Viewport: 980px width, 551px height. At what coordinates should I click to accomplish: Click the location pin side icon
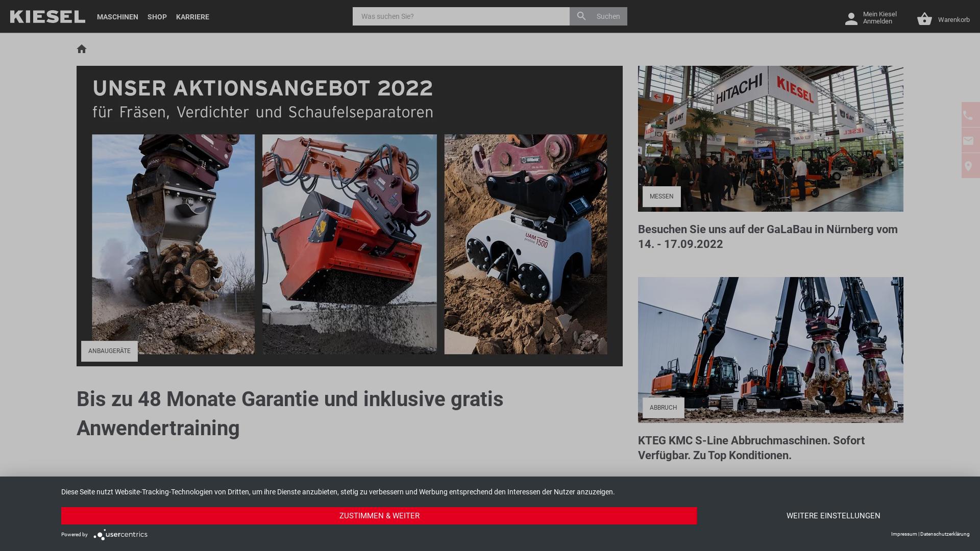(x=969, y=166)
